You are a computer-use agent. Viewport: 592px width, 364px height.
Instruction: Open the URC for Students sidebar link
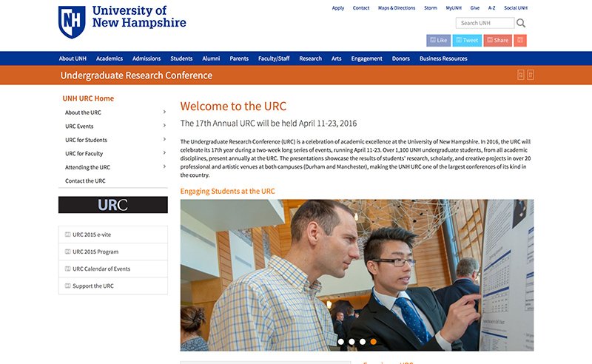coord(86,140)
